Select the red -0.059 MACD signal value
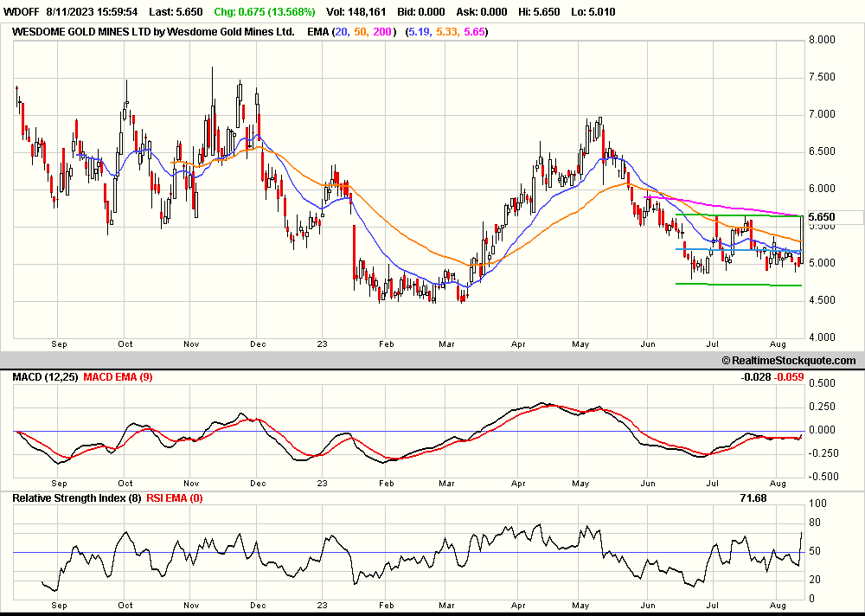 click(789, 377)
